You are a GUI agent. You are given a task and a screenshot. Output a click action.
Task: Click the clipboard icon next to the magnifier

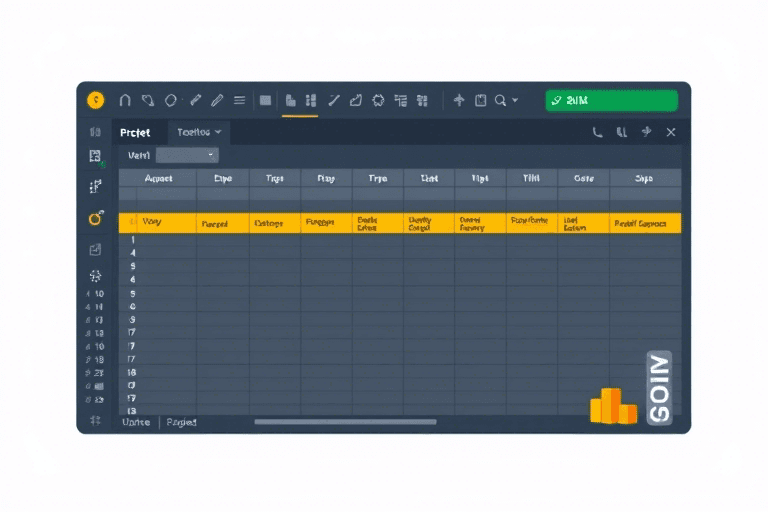[480, 100]
